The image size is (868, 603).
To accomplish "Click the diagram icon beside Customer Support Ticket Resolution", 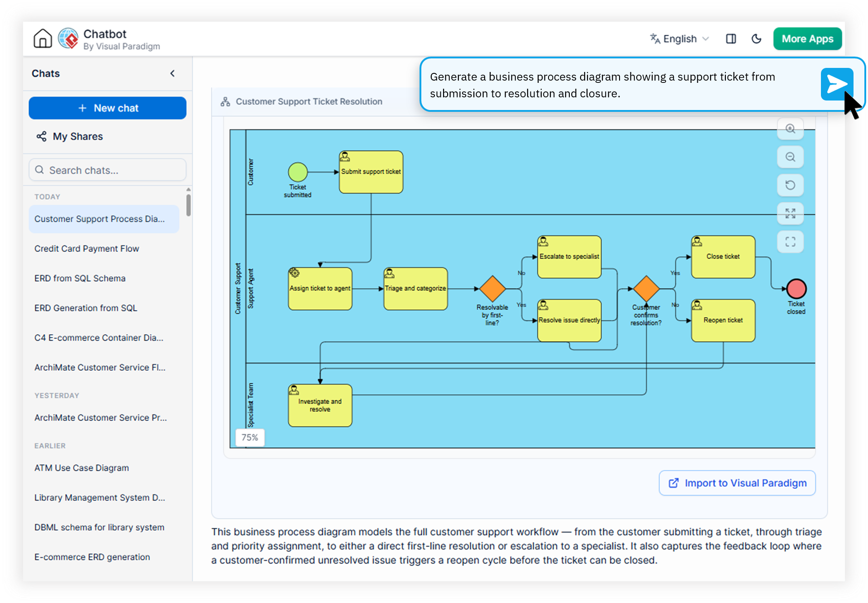I will (225, 102).
